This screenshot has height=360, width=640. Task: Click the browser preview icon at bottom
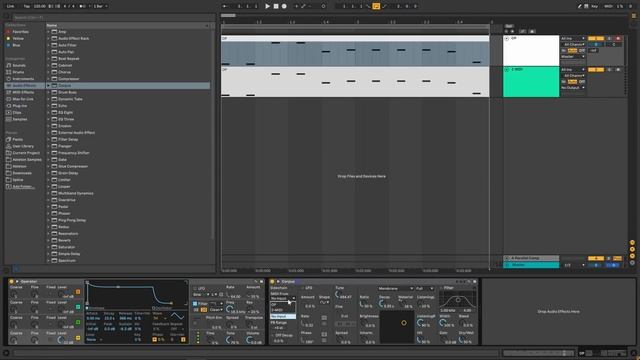pos(16,269)
